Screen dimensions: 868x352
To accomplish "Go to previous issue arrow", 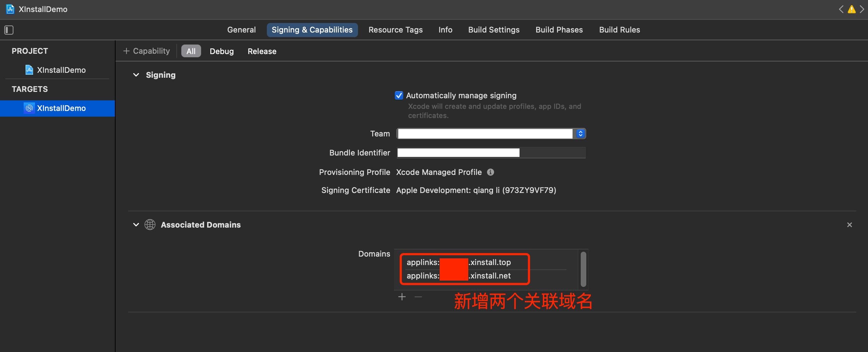I will coord(841,10).
